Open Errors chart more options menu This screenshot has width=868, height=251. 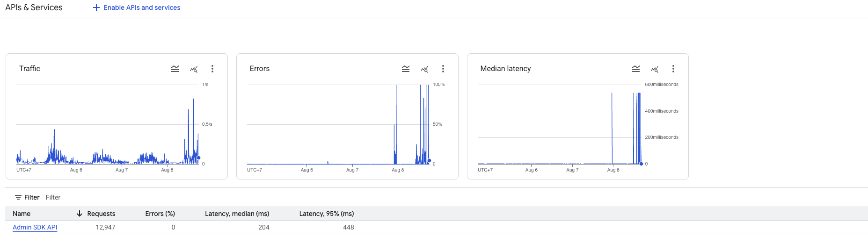[x=443, y=69]
